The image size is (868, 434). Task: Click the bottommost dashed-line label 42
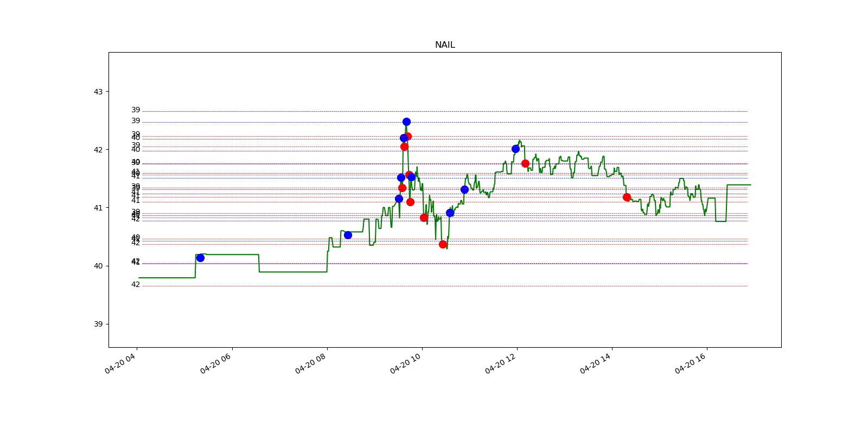[x=136, y=285]
